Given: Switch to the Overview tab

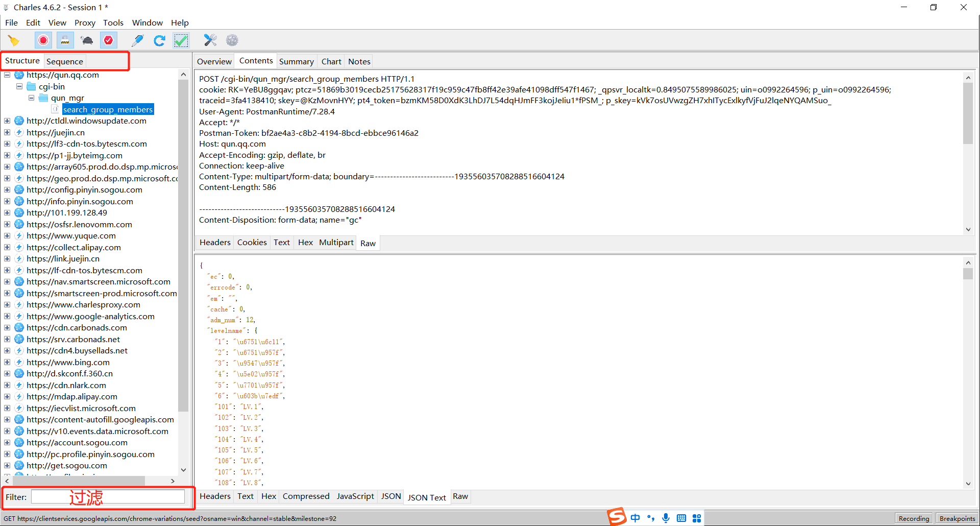Looking at the screenshot, I should coord(214,61).
